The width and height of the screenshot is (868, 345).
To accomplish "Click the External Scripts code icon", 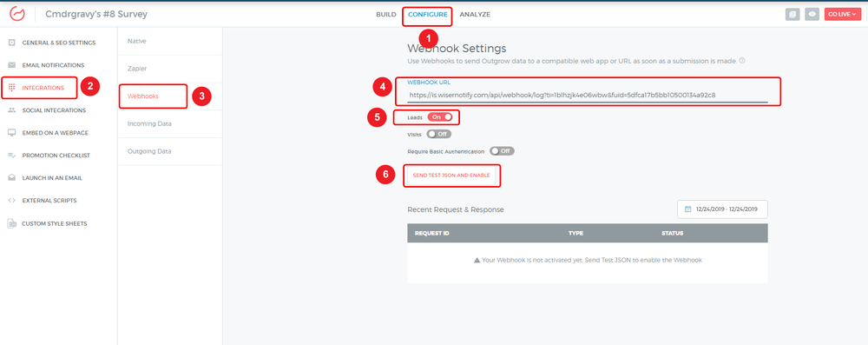I will point(11,200).
